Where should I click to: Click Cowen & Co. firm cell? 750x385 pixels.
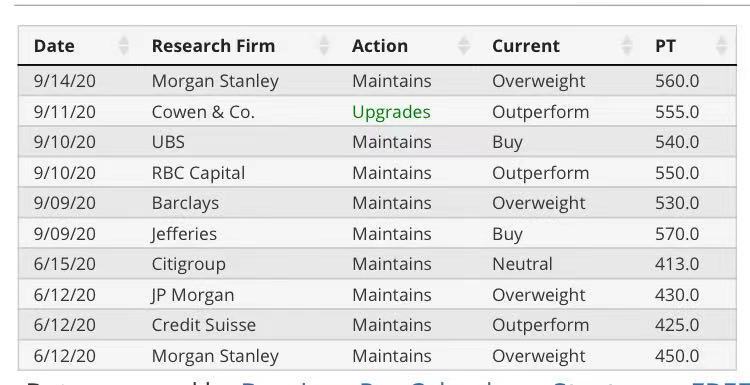[x=203, y=112]
